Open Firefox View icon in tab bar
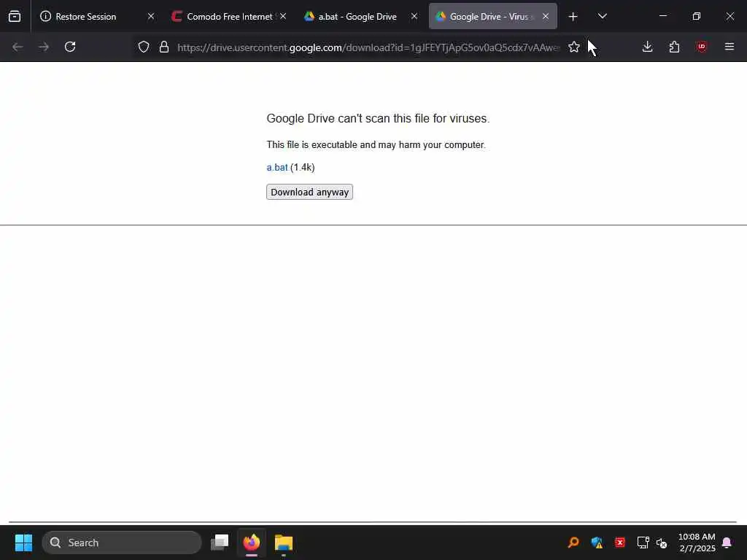 click(15, 17)
